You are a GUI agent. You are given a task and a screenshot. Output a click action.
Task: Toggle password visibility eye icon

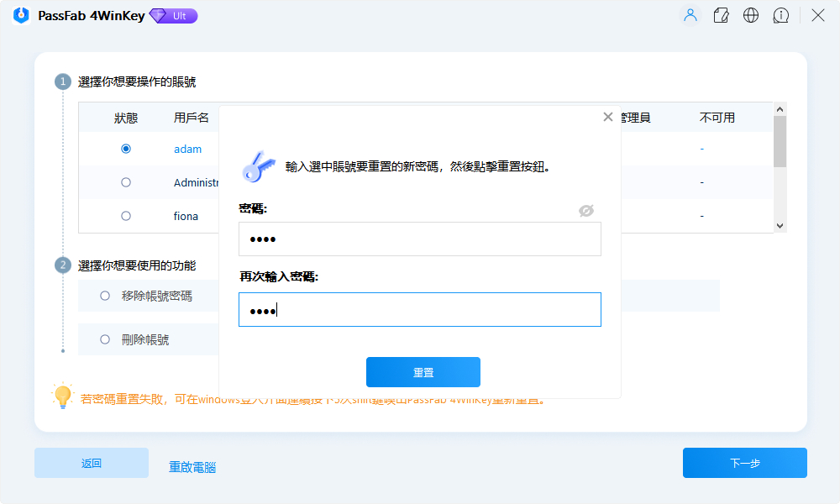pos(586,210)
